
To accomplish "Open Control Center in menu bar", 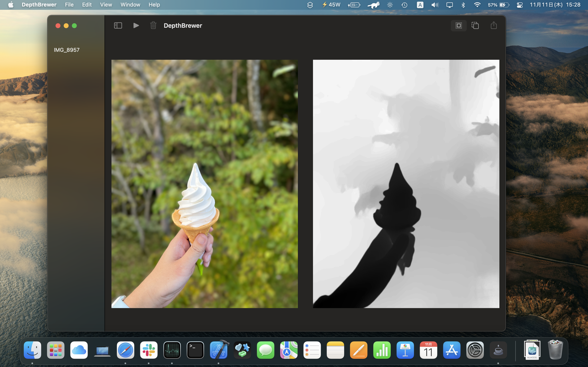I will pos(519,5).
